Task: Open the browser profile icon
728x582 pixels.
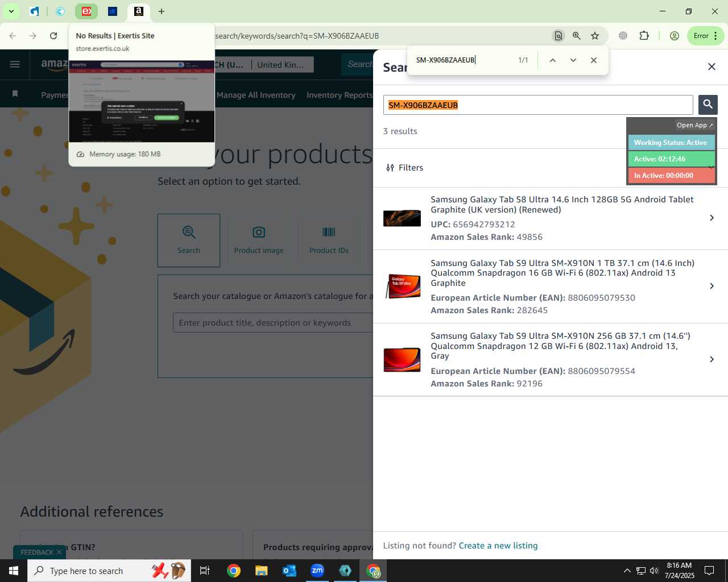Action: tap(675, 36)
